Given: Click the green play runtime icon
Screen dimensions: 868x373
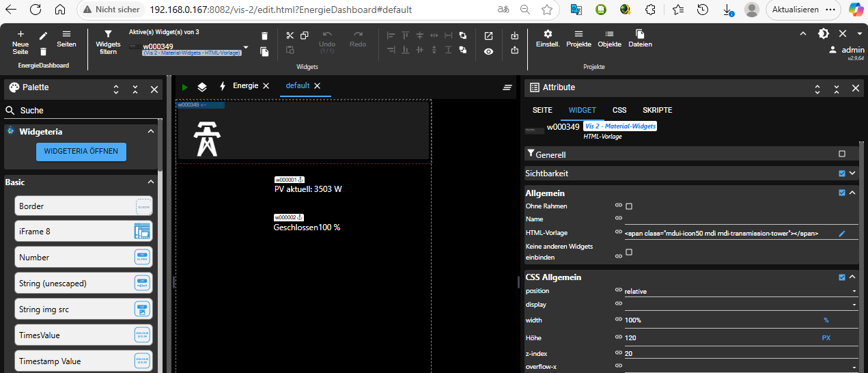Looking at the screenshot, I should point(185,87).
